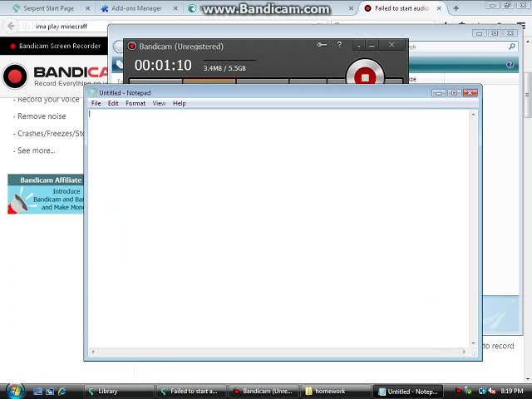Launch Internet Explorer from quick launch
The image size is (532, 399).
click(62, 392)
